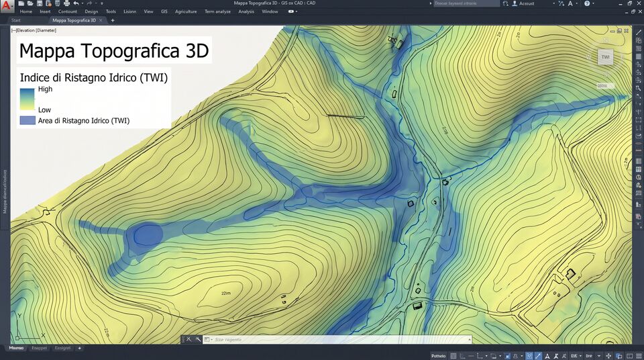Click the Elevation view control label
The image size is (644, 360).
coord(34,30)
